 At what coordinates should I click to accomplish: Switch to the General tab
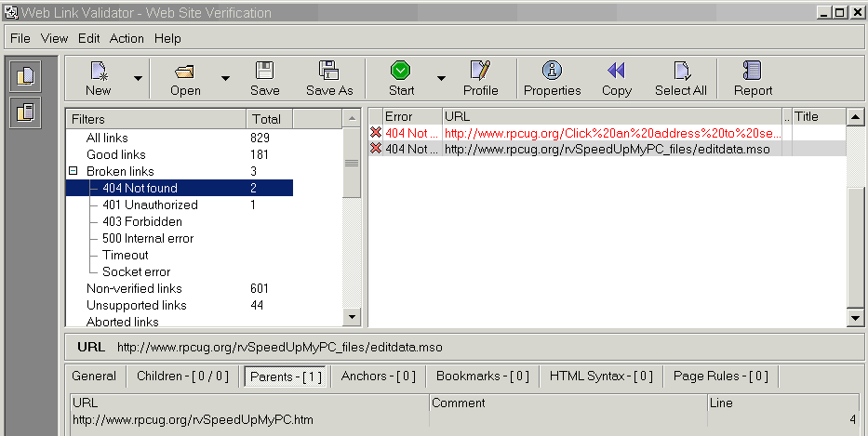94,377
